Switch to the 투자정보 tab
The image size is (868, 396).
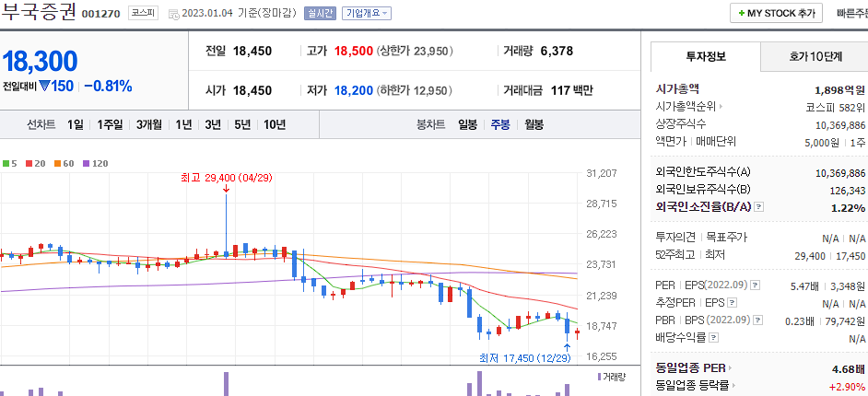tap(706, 56)
